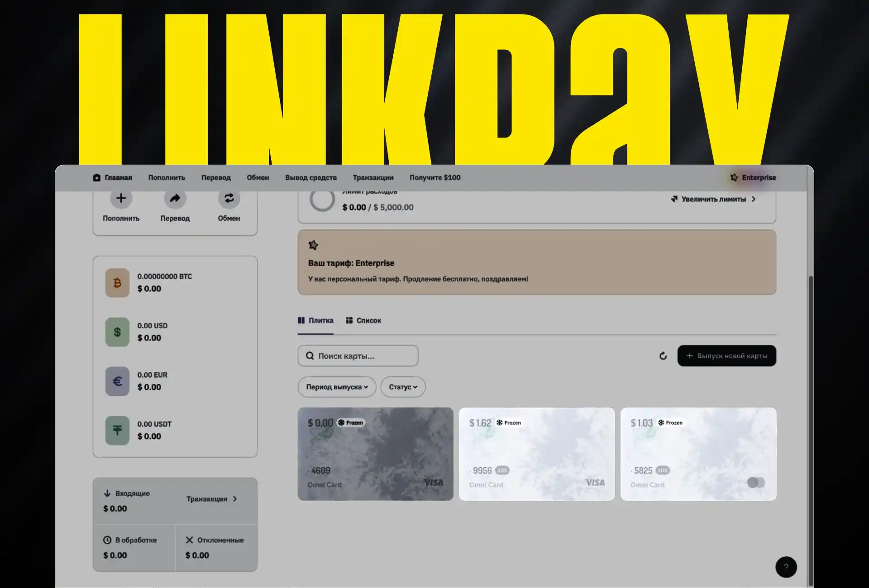Open Вывод средств page
Screen dimensions: 869x588
(x=311, y=177)
